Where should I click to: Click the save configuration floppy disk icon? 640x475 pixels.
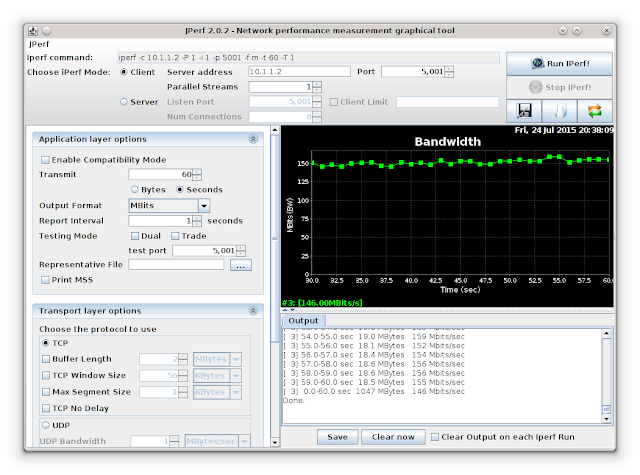pyautogui.click(x=524, y=111)
